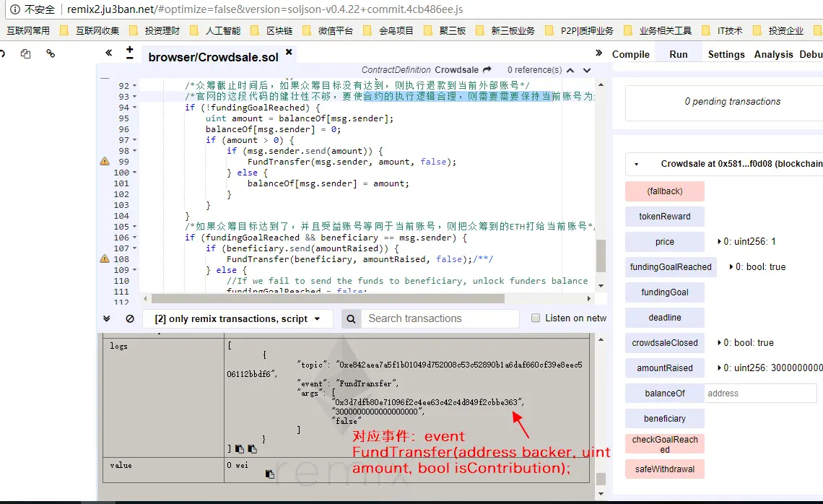This screenshot has width=823, height=504.
Task: Click the editor's horizontal scroll left arrow
Action: [145, 298]
